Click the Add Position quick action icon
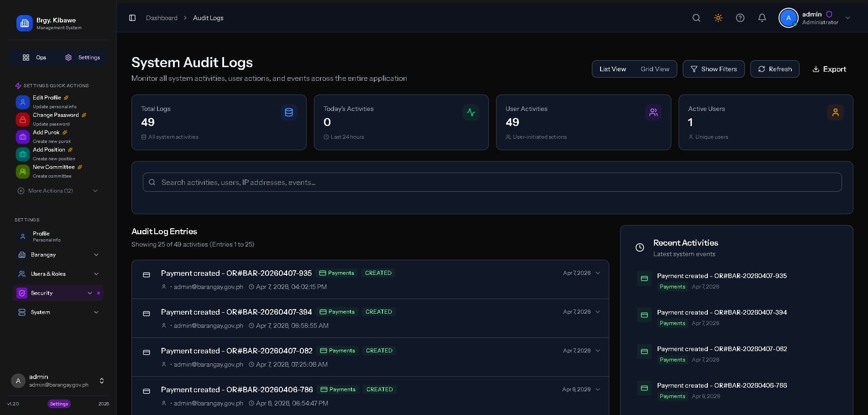The height and width of the screenshot is (415, 868). tap(23, 154)
